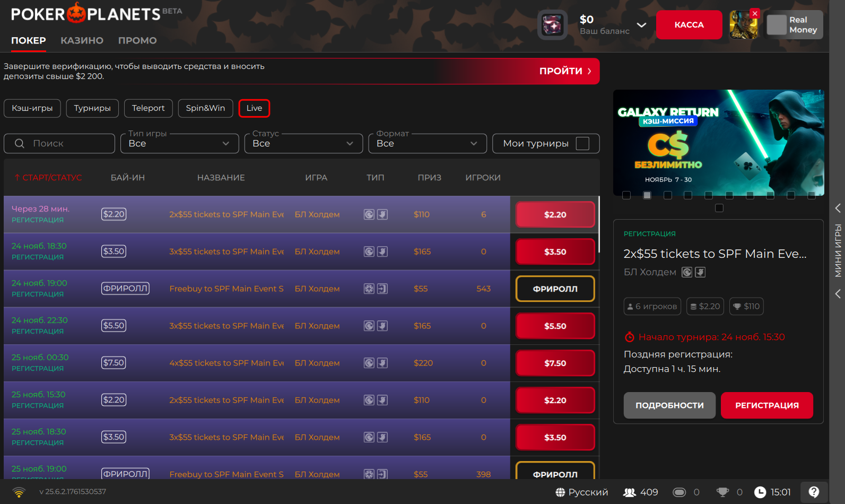
Task: Click the user avatar picture
Action: [743, 25]
